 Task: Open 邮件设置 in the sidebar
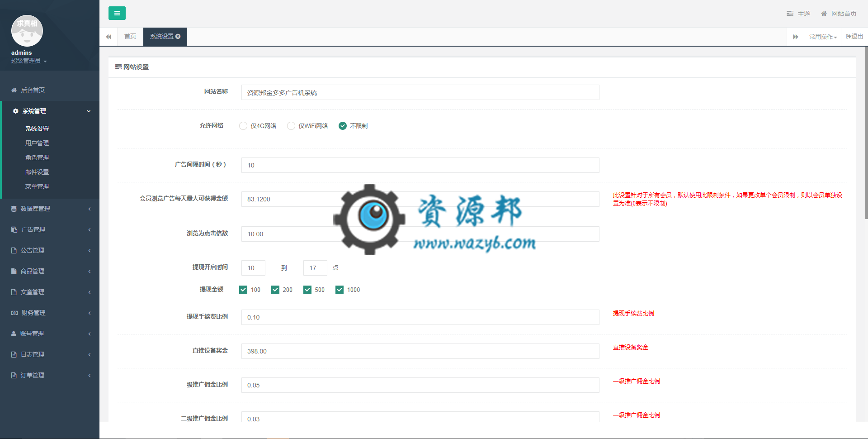pos(37,172)
